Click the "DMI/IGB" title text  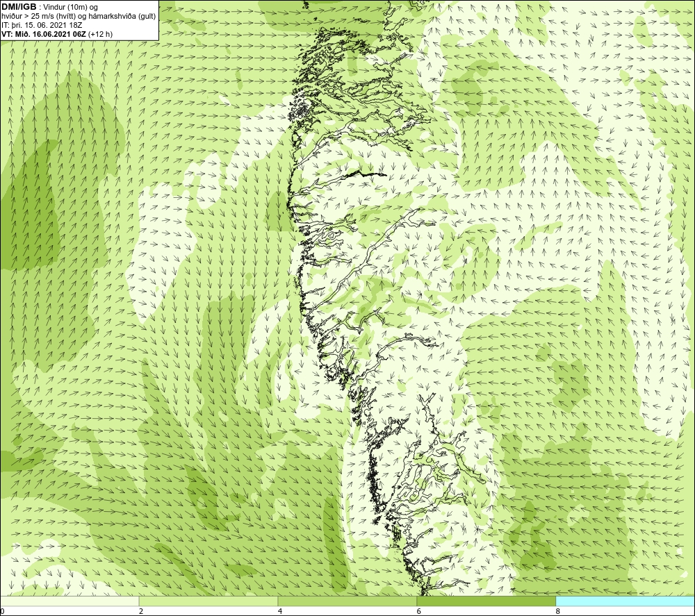point(19,7)
